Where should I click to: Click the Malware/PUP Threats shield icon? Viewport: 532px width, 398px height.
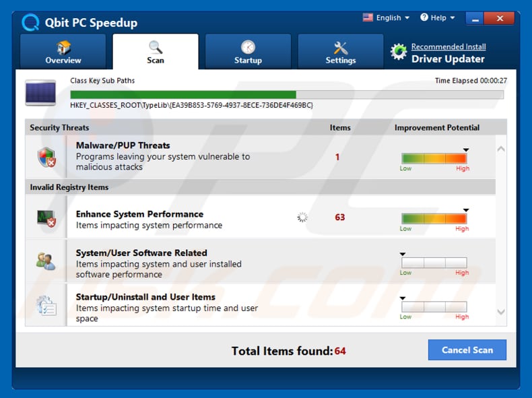coord(47,157)
